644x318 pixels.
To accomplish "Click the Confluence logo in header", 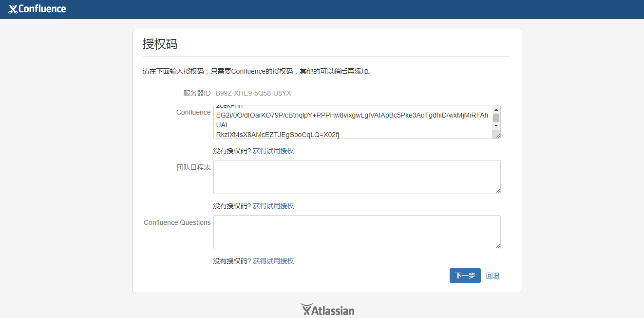I will [x=37, y=9].
